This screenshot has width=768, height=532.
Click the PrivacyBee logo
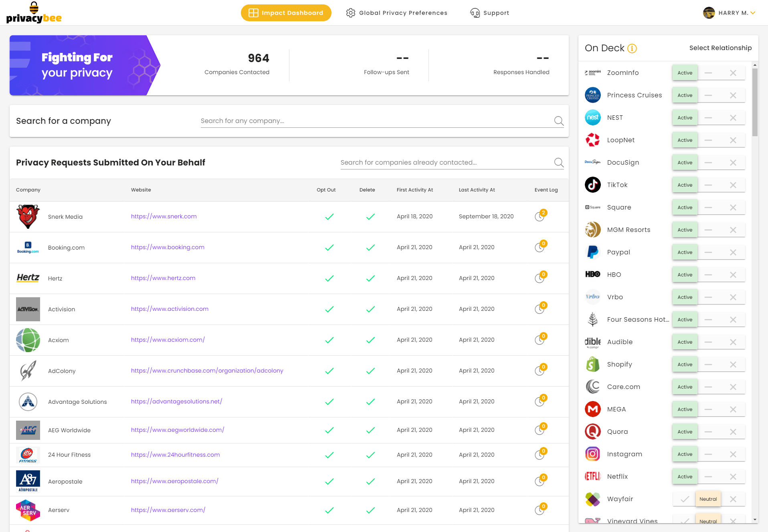(34, 12)
